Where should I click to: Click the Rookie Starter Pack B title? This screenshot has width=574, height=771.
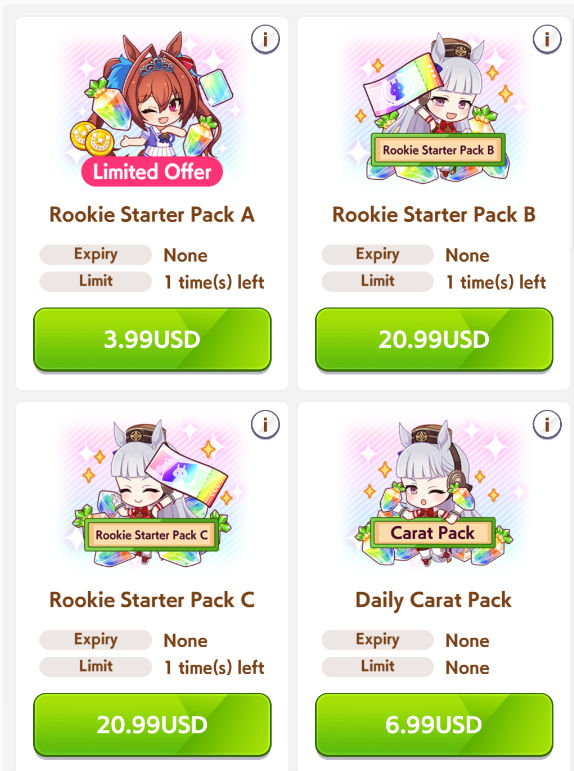pyautogui.click(x=434, y=215)
